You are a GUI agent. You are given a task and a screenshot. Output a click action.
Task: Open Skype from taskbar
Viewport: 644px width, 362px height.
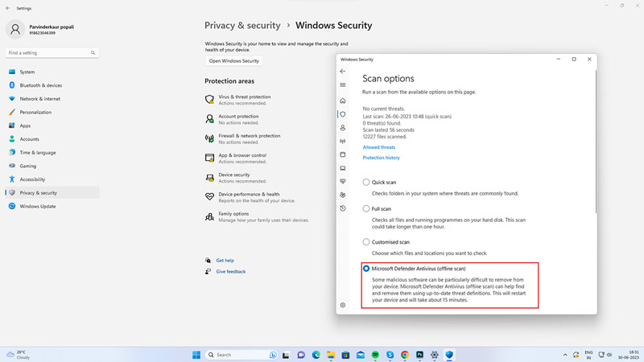point(390,355)
